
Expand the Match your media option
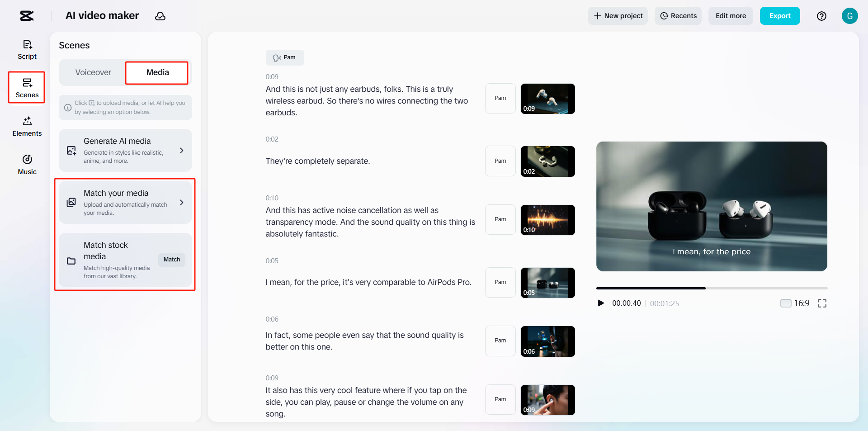point(125,202)
